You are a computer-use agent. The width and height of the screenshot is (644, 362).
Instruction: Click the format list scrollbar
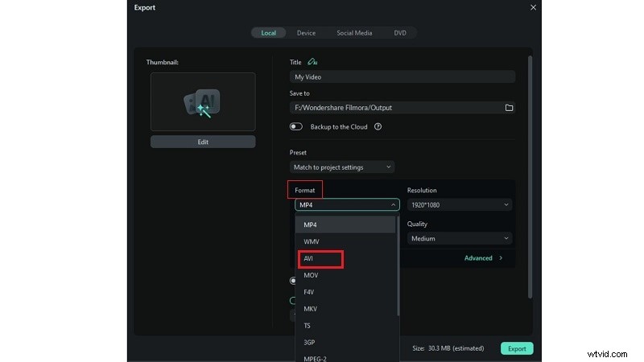(x=398, y=265)
